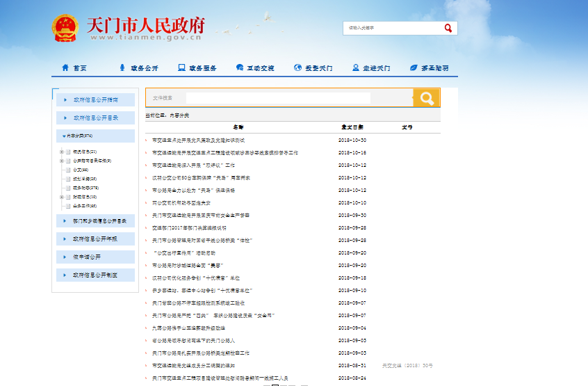Click the globe icon for 投资天门

point(297,68)
